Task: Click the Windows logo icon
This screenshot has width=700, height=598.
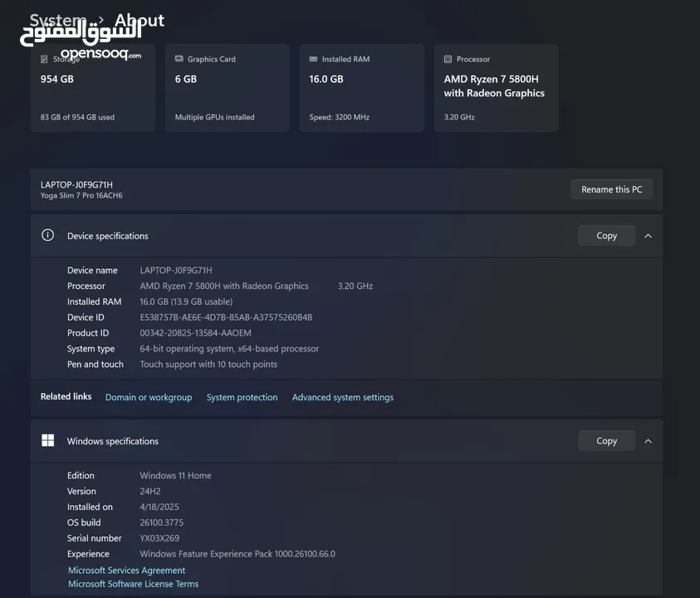Action: pyautogui.click(x=48, y=441)
